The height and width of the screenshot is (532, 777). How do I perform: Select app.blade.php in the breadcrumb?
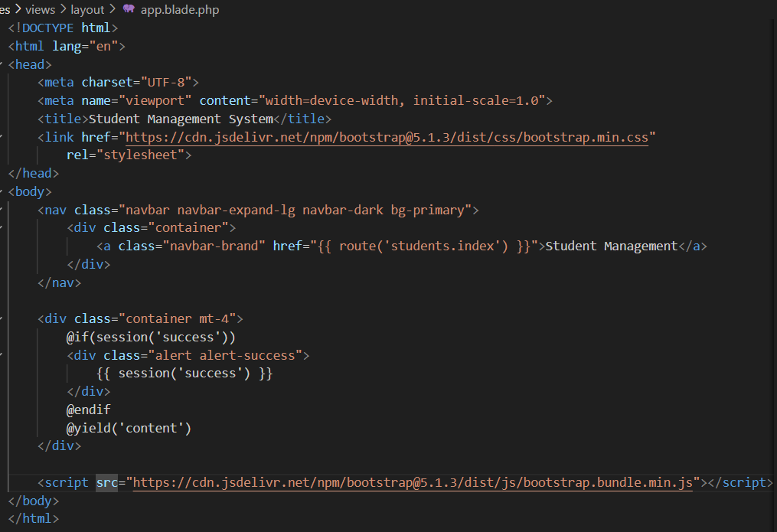[x=179, y=9]
